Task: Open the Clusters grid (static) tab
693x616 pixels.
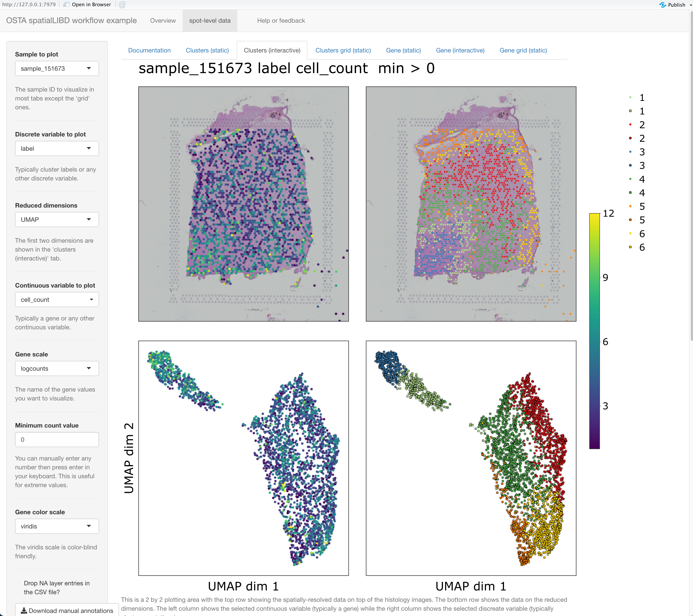Action: (343, 50)
